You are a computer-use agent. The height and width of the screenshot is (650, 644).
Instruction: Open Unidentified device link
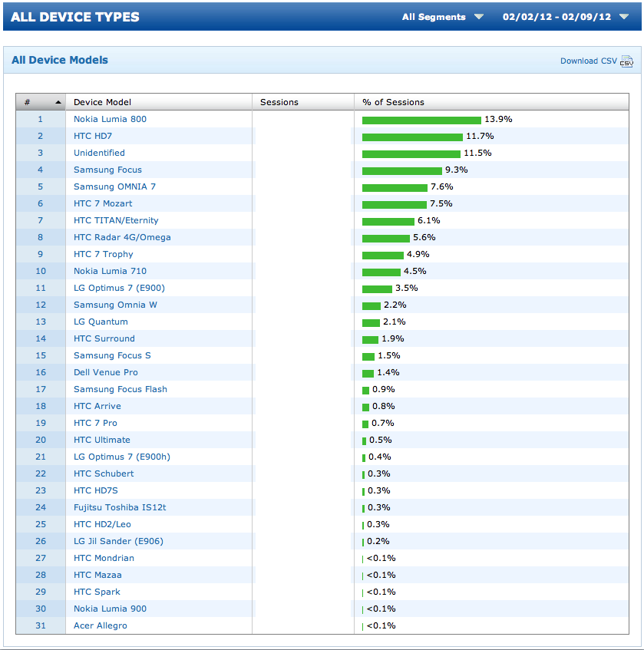coord(99,153)
